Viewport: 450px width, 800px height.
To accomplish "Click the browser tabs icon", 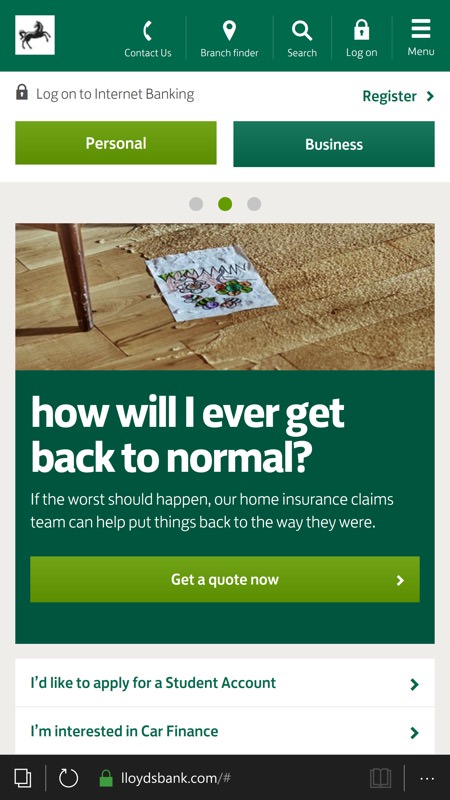I will 22,778.
